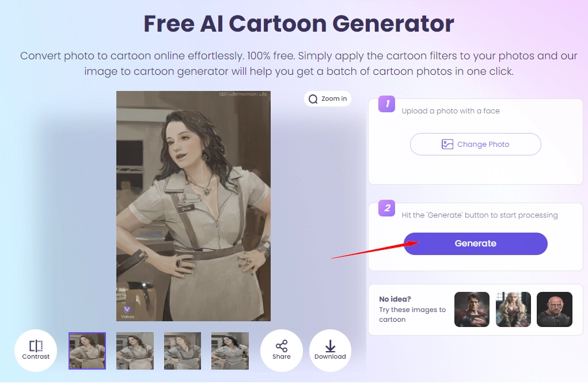Click the purple step 1 badge
588x384 pixels.
click(387, 104)
